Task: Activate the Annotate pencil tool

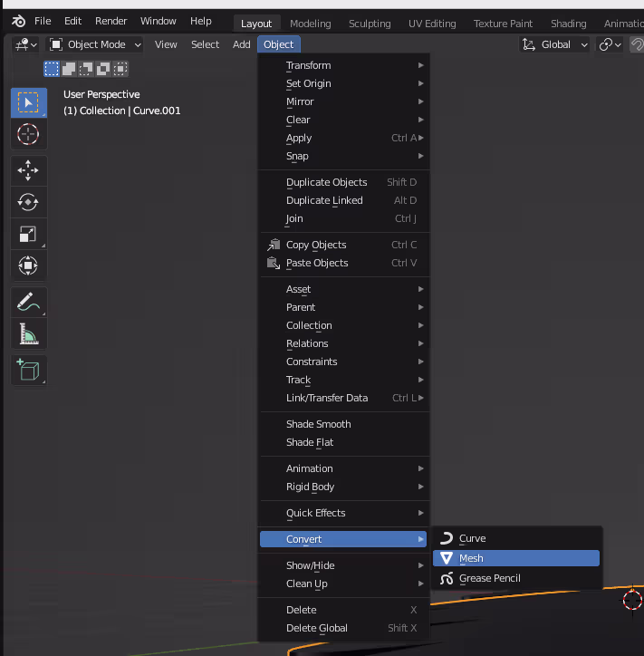Action: 28,303
